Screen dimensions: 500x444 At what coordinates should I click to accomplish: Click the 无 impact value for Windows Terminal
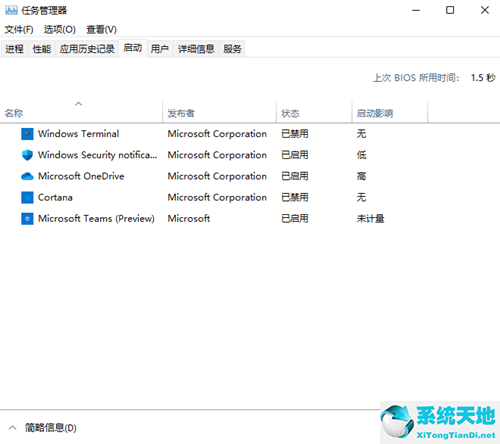point(361,134)
